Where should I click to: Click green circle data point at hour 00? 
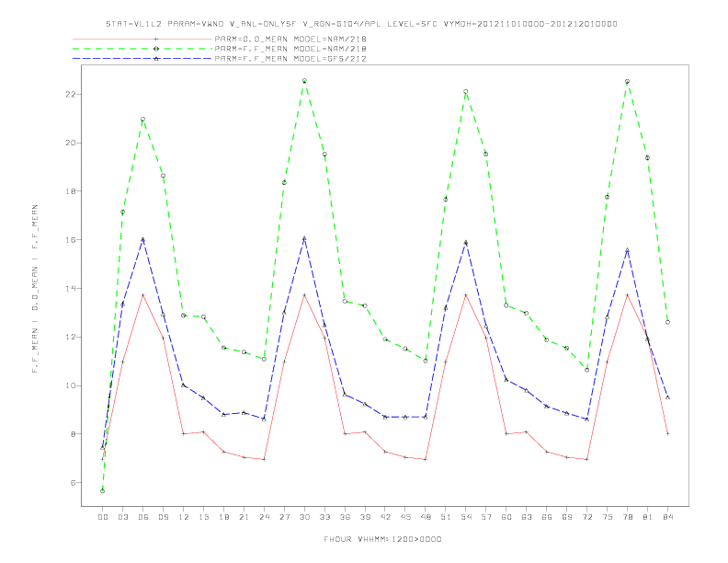pyautogui.click(x=103, y=491)
